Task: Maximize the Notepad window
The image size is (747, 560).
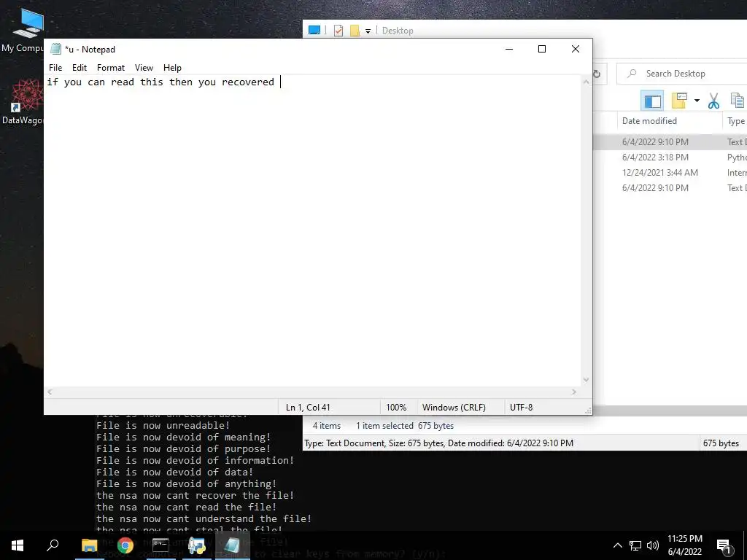Action: (x=542, y=49)
